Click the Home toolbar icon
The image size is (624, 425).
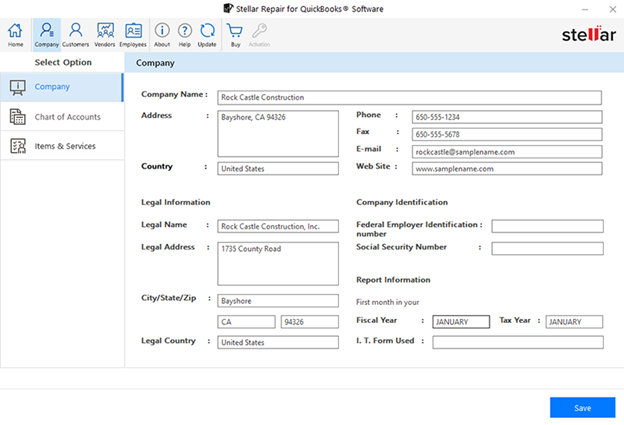click(x=15, y=34)
